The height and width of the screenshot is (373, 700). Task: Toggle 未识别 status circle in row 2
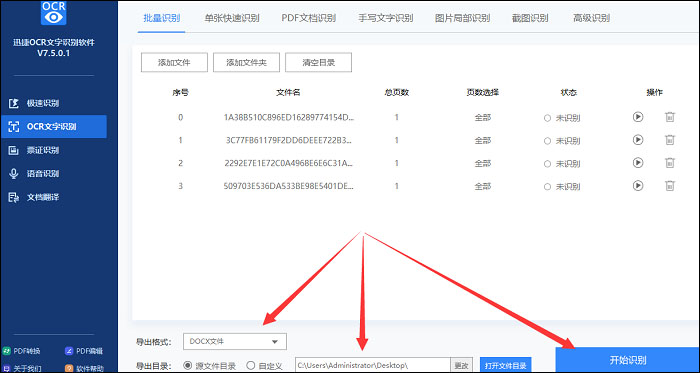[x=547, y=164]
